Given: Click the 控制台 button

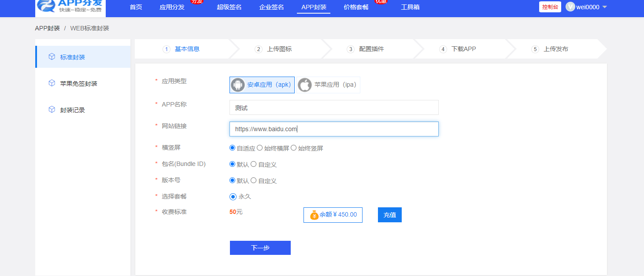Looking at the screenshot, I should [x=550, y=7].
